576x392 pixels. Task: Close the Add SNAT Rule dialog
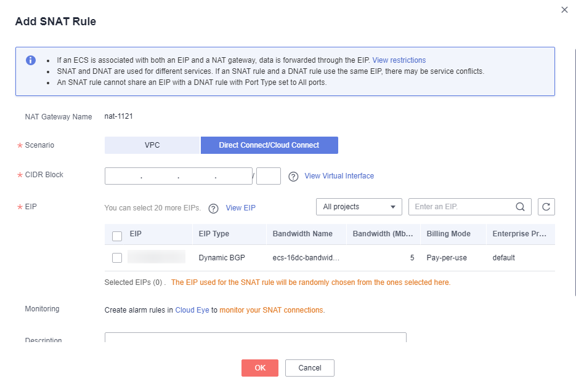[x=565, y=10]
